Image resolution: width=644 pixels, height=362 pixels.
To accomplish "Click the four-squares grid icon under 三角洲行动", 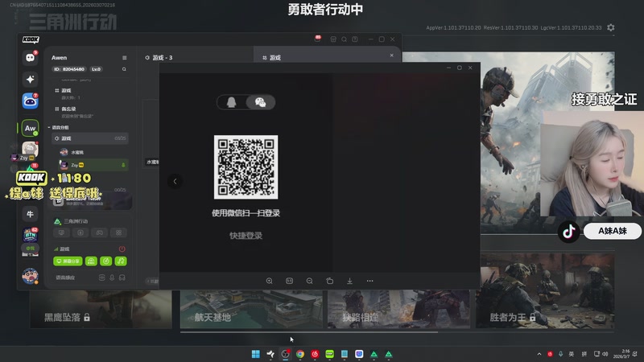I will tap(118, 232).
